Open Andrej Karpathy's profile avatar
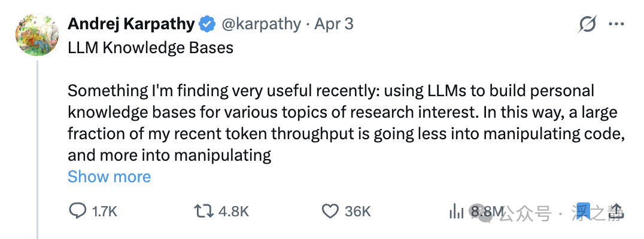 tap(37, 35)
